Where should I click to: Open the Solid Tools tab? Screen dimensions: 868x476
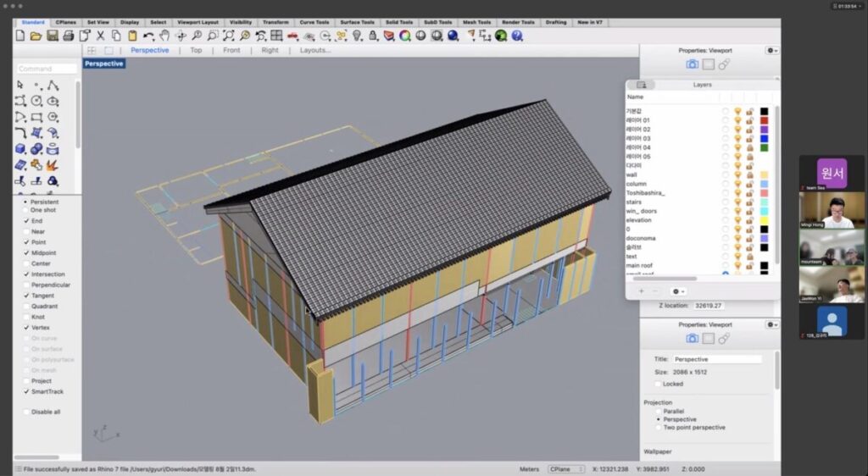click(x=399, y=23)
